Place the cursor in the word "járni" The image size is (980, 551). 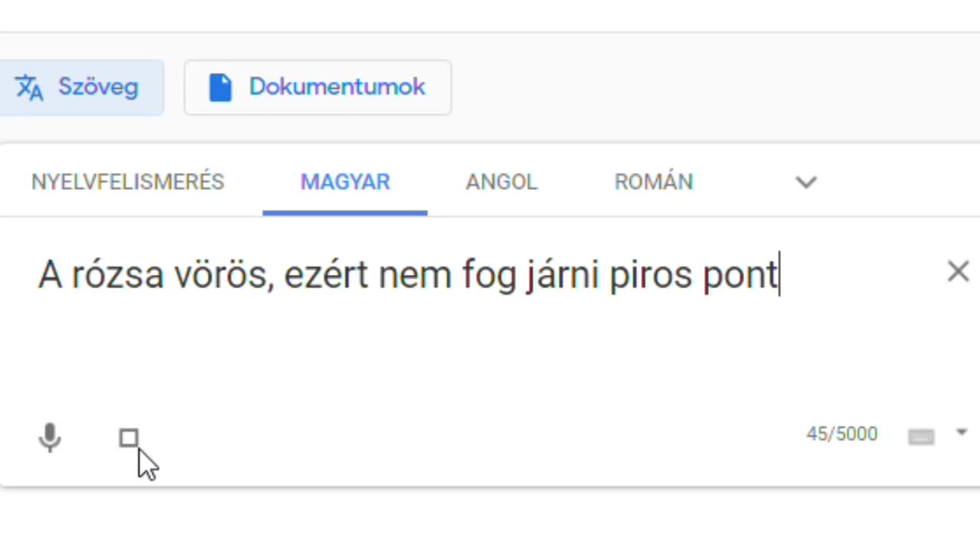[562, 275]
